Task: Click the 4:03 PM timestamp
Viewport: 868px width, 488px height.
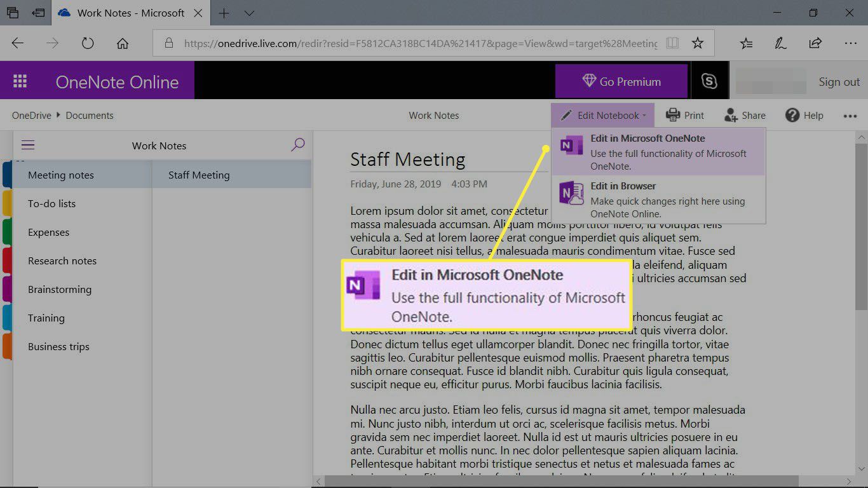Action: pos(469,184)
